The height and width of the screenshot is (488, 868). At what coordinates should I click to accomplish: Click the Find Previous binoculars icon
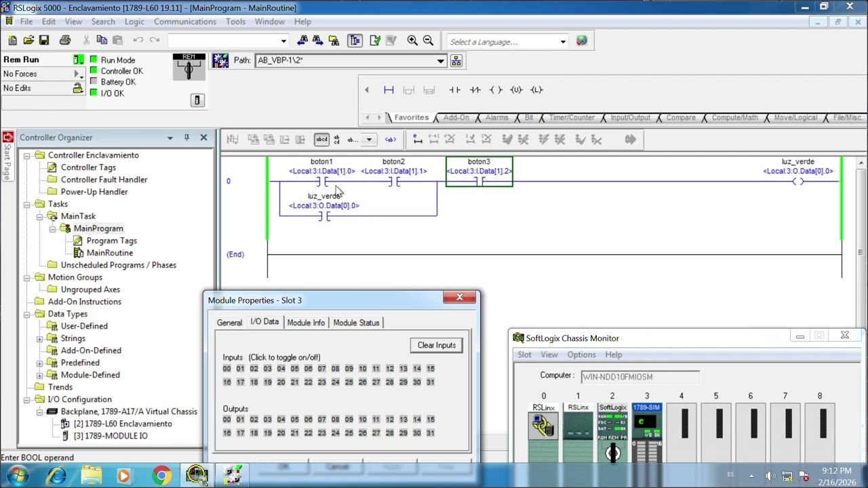(302, 41)
